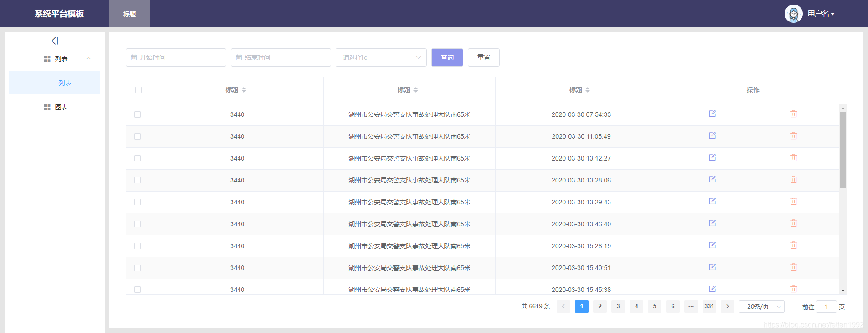Click the 系统平台模板 logo title

point(59,14)
